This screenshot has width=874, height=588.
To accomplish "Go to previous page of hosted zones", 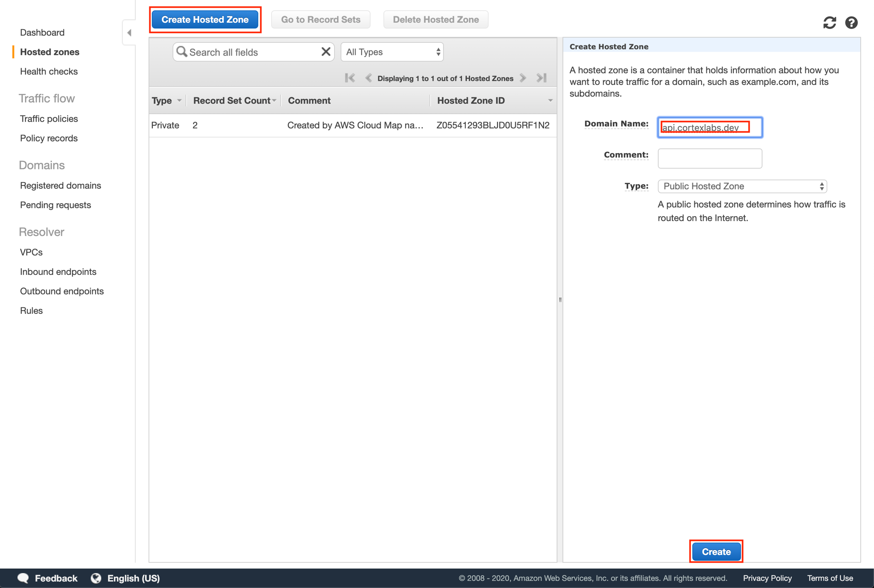I will tap(368, 78).
